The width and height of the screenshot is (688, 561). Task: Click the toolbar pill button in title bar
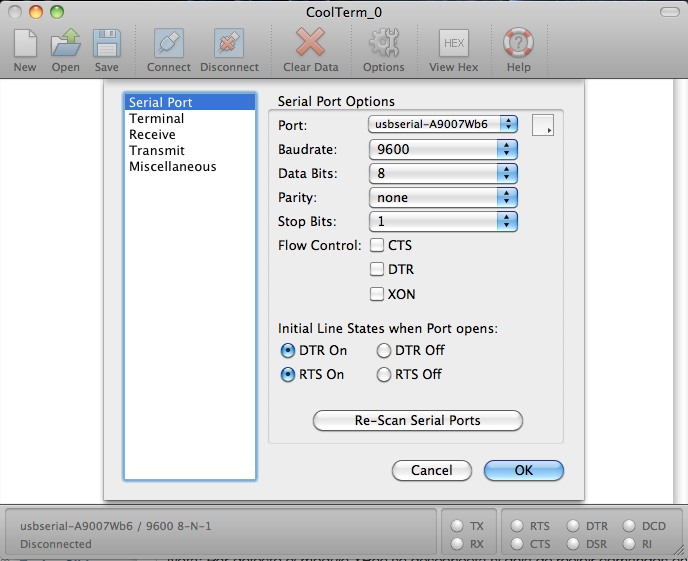[x=670, y=12]
